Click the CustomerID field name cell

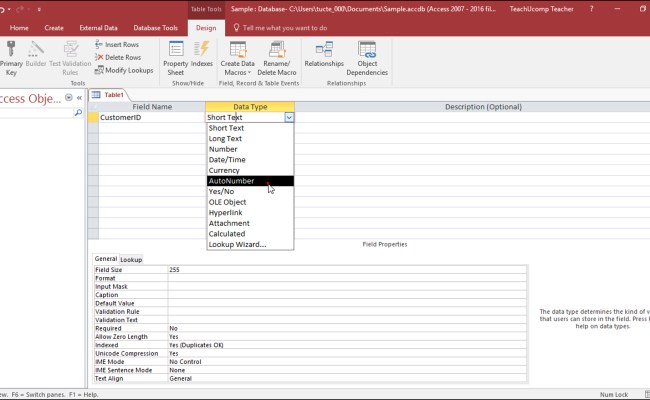pyautogui.click(x=152, y=117)
